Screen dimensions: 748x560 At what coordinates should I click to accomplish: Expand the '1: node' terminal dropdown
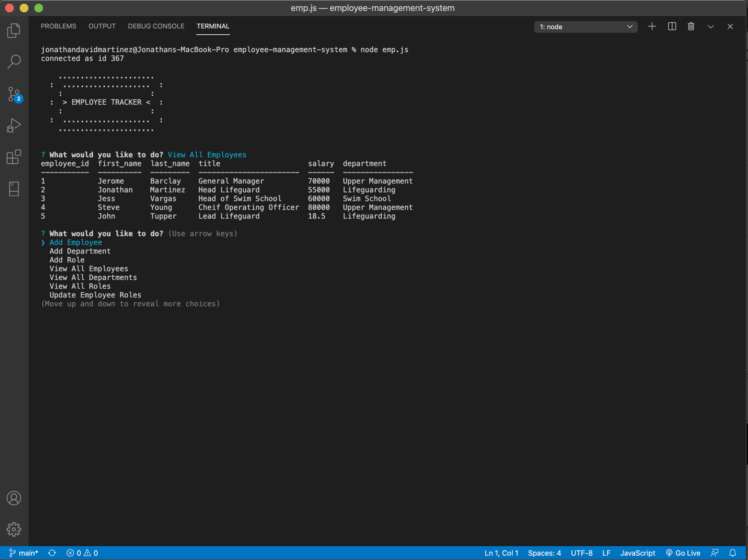pyautogui.click(x=586, y=27)
